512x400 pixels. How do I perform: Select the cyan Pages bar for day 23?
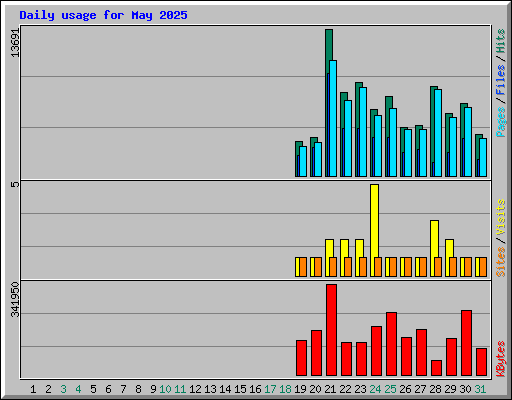(x=363, y=132)
